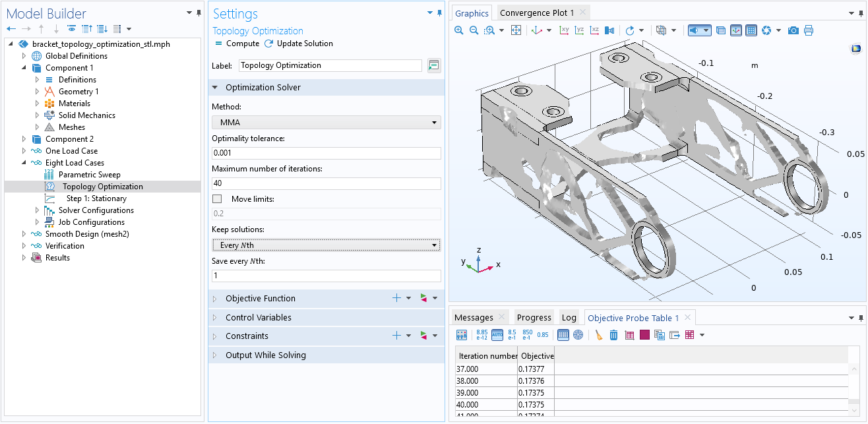This screenshot has height=424, width=868.
Task: Click the Zoom Extents icon
Action: (x=516, y=30)
